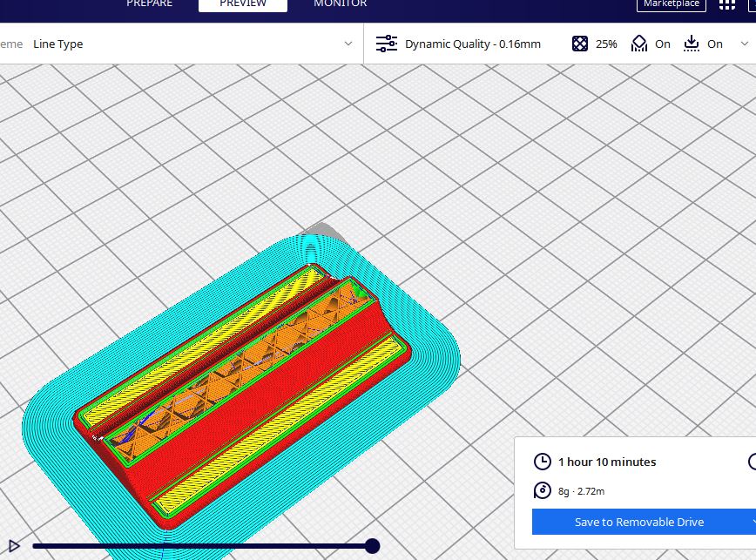The image size is (756, 560).
Task: Click the clock icon for print time
Action: [543, 462]
